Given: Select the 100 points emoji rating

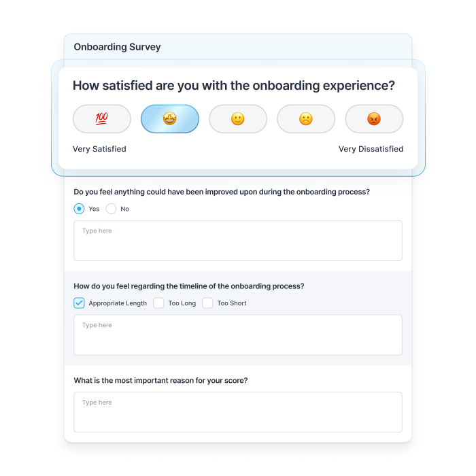Looking at the screenshot, I should click(102, 119).
